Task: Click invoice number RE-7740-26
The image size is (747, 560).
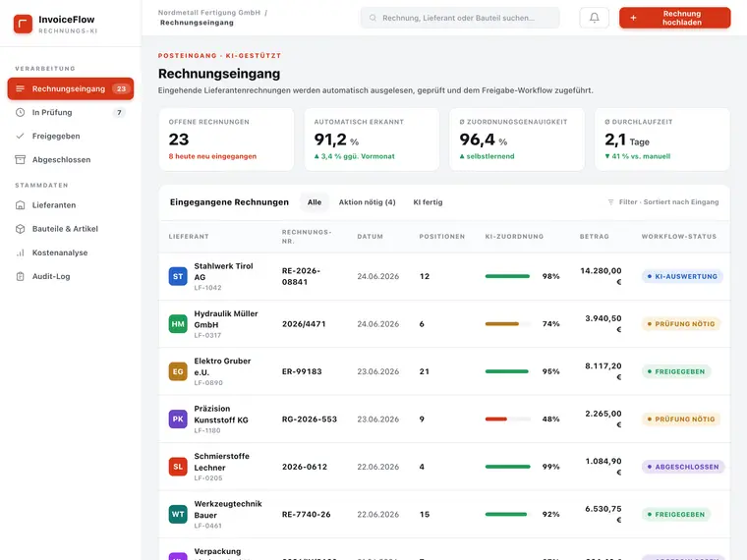Action: 306,514
